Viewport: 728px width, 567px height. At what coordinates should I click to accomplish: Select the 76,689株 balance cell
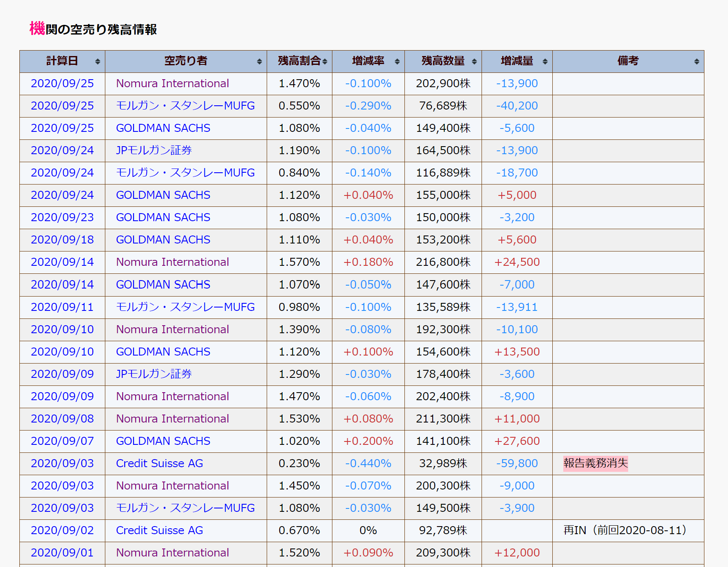click(x=443, y=106)
